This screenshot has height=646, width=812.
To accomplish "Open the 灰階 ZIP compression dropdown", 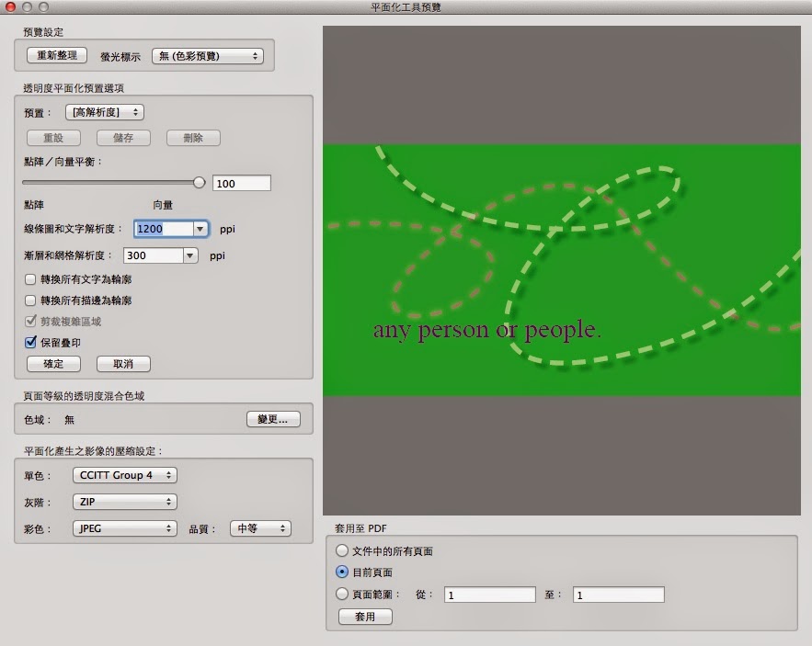I will [x=125, y=502].
